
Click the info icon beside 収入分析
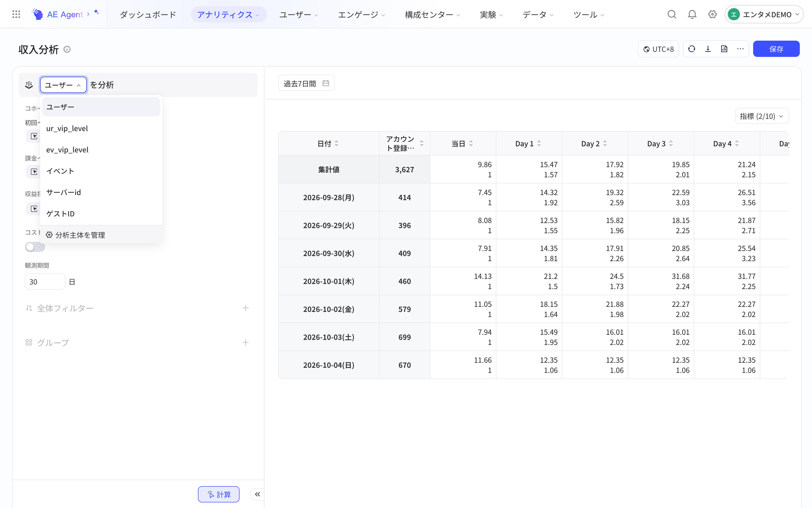[x=67, y=49]
